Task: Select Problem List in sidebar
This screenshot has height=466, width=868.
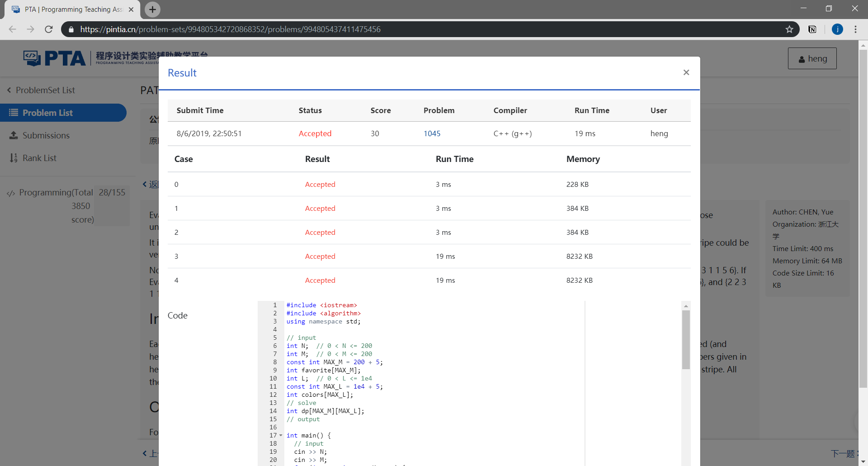Action: point(63,113)
